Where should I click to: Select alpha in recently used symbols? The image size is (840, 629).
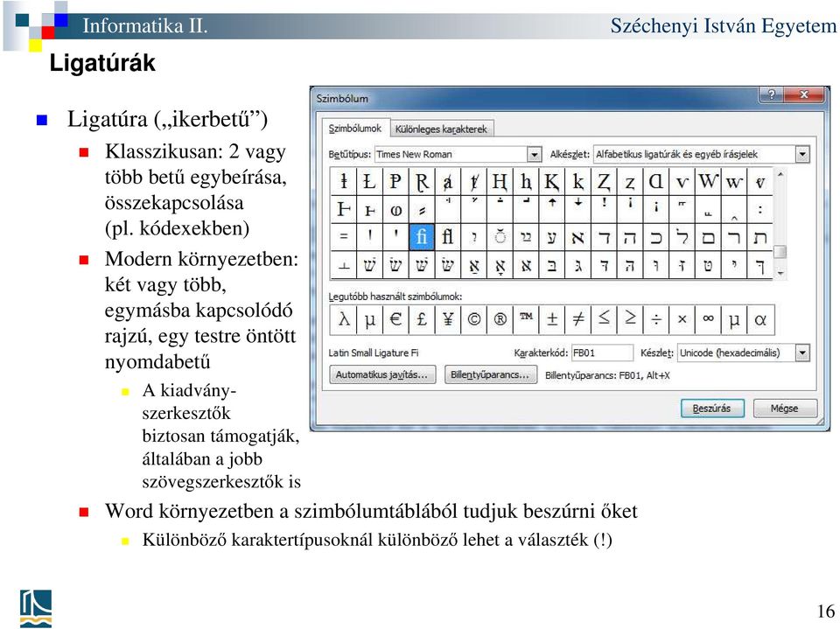tap(760, 319)
